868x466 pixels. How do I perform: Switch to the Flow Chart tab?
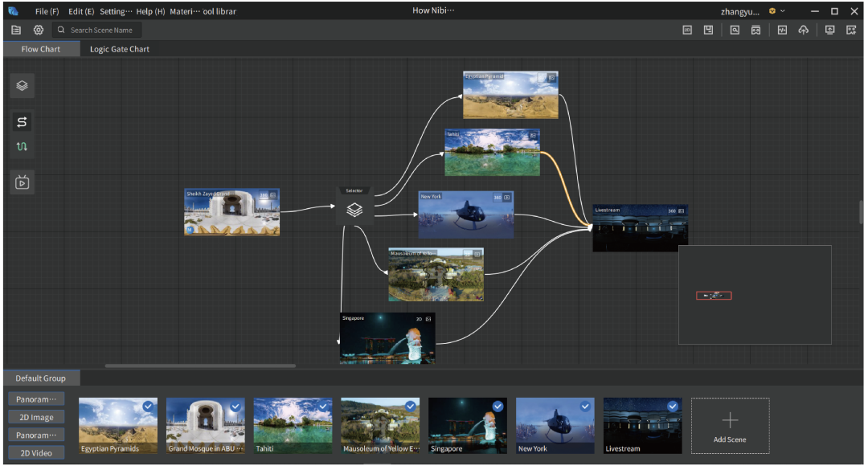click(41, 49)
